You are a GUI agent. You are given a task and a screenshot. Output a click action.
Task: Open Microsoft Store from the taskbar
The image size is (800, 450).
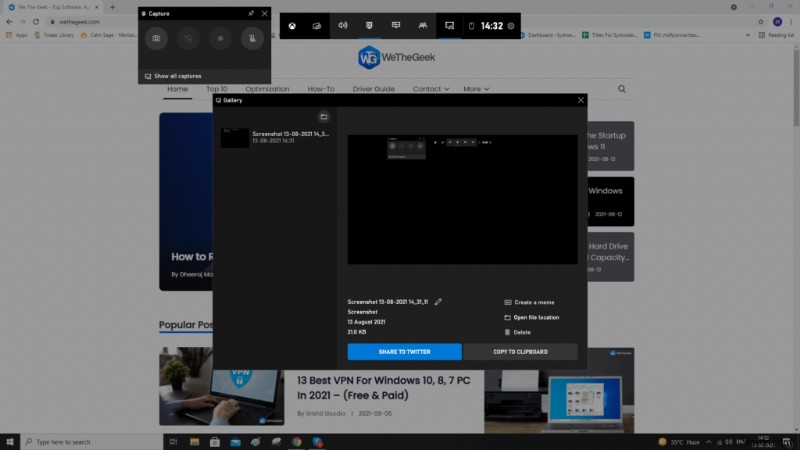click(215, 442)
